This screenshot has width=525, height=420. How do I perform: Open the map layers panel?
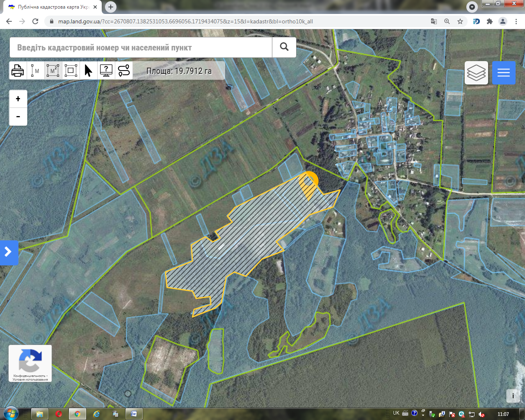coord(476,73)
